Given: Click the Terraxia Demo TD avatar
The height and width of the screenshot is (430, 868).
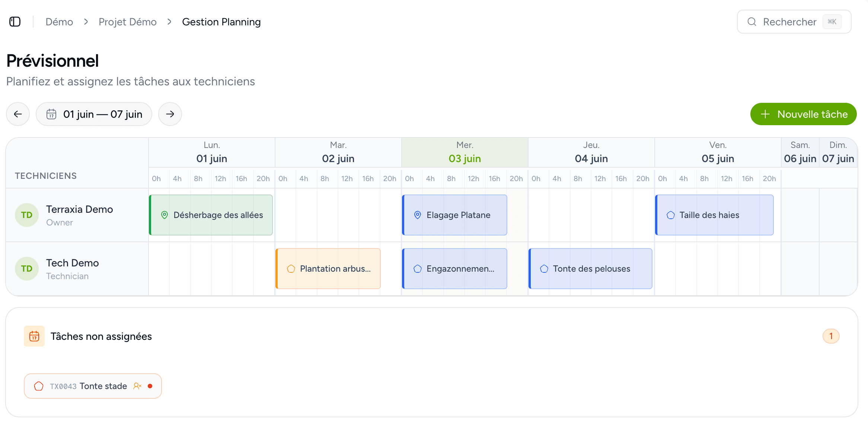Looking at the screenshot, I should 27,215.
